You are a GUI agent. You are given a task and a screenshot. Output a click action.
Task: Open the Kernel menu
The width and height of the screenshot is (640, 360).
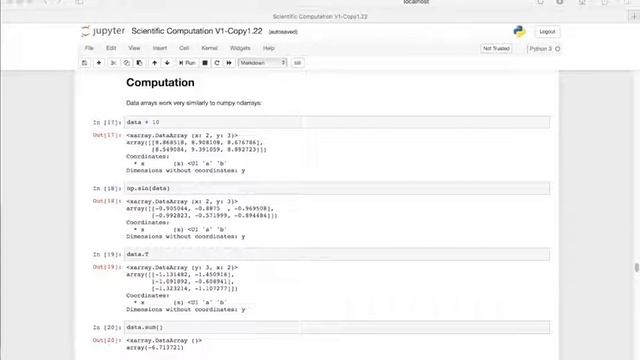pyautogui.click(x=209, y=48)
